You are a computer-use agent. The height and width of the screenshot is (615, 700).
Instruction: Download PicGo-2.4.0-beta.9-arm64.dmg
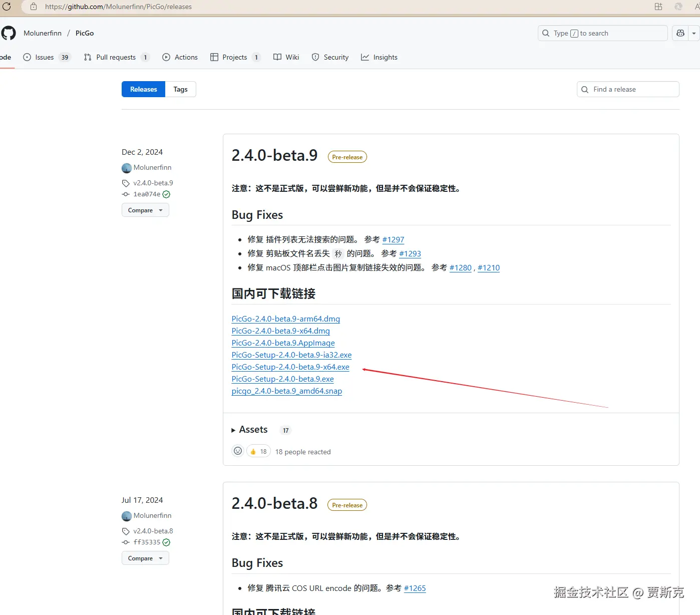(286, 319)
